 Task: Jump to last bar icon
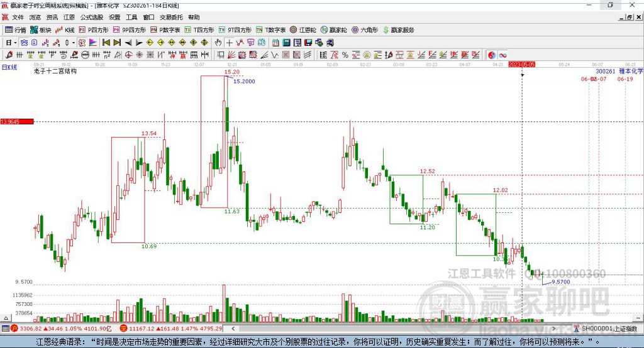[117, 43]
